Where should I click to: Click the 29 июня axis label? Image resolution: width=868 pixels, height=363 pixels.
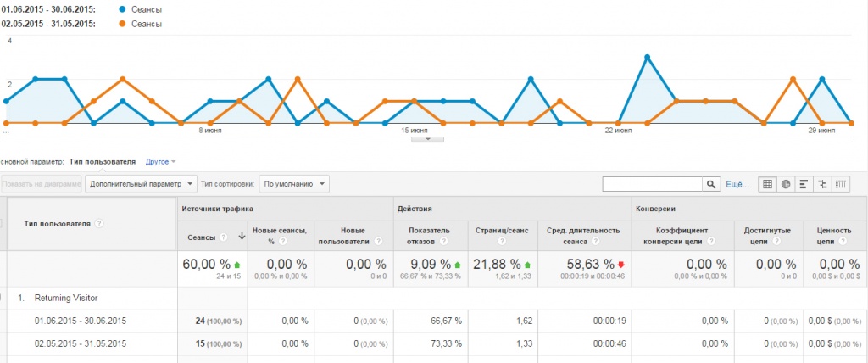pyautogui.click(x=822, y=131)
